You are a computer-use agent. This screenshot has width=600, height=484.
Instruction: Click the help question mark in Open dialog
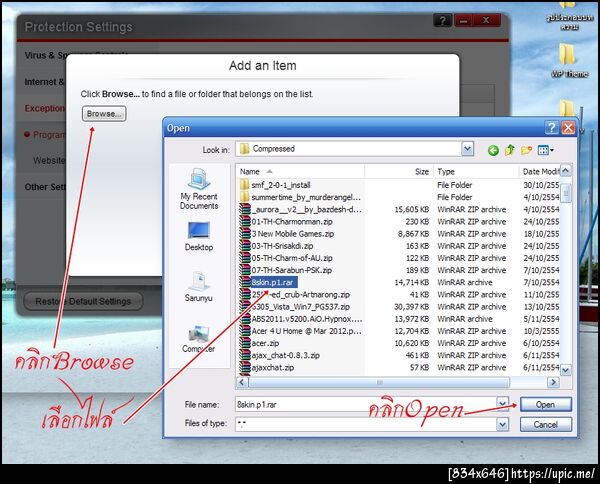point(551,128)
